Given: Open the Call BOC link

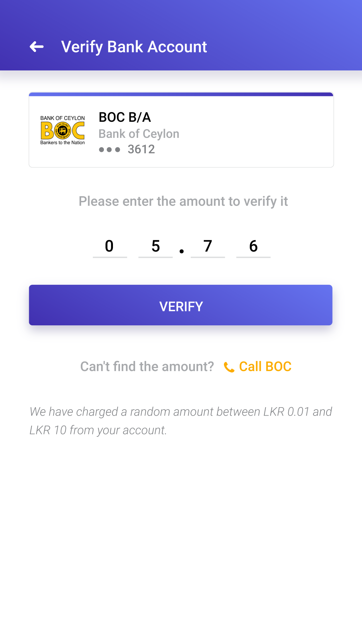Looking at the screenshot, I should pos(265,367).
